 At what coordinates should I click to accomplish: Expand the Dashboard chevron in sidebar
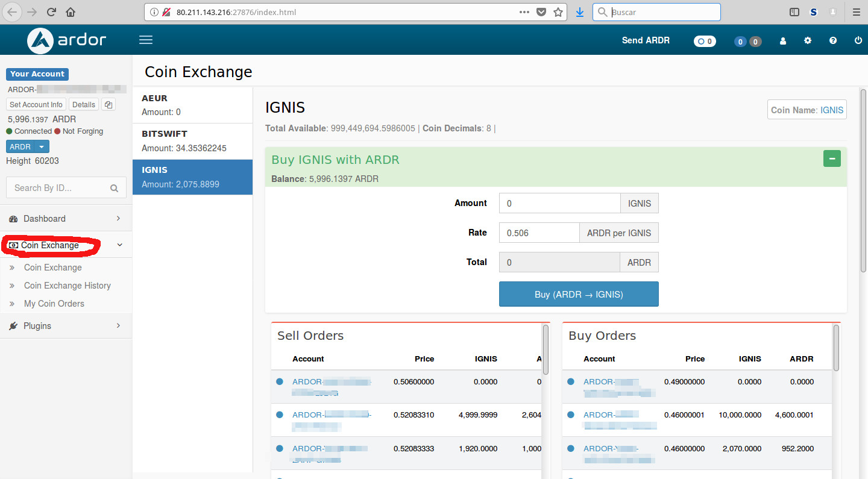point(118,218)
